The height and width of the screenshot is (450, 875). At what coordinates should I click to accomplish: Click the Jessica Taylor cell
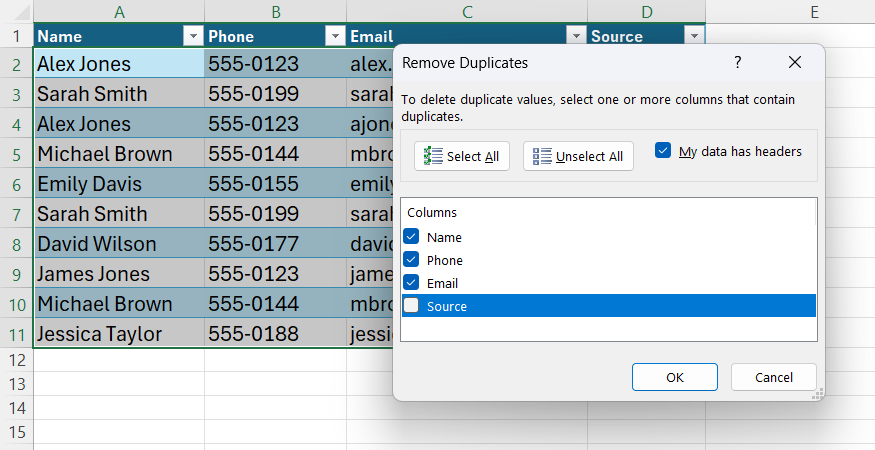tap(119, 334)
